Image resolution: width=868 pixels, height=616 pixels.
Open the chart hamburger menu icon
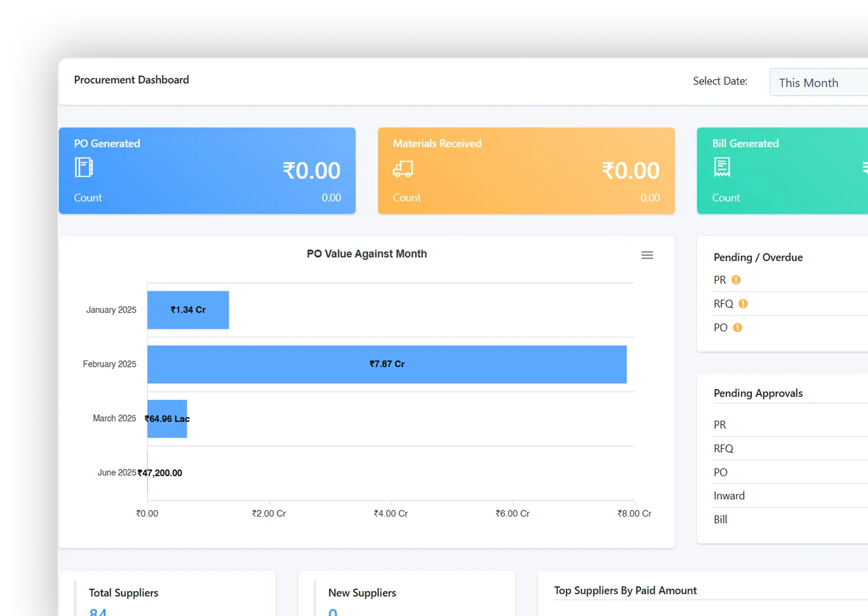(x=647, y=255)
